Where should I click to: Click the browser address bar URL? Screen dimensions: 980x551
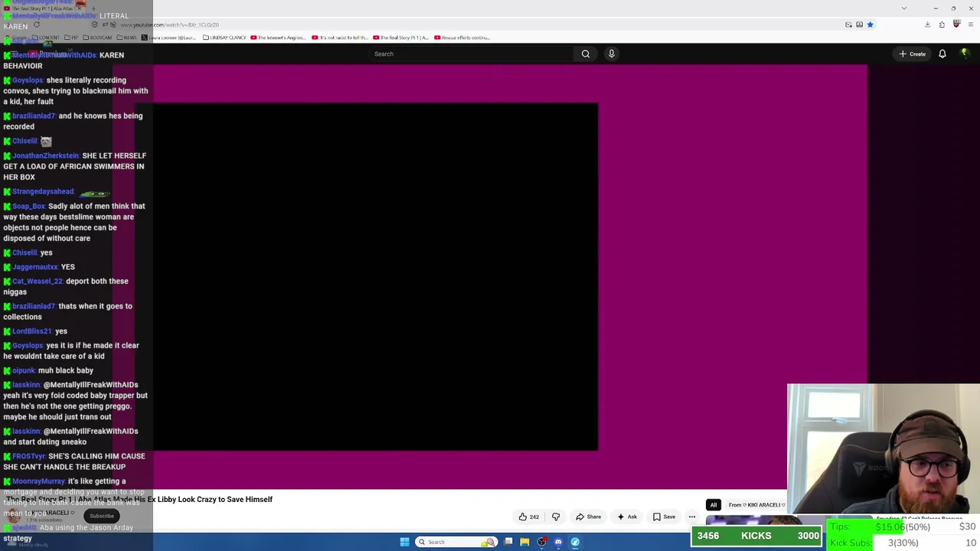click(170, 24)
